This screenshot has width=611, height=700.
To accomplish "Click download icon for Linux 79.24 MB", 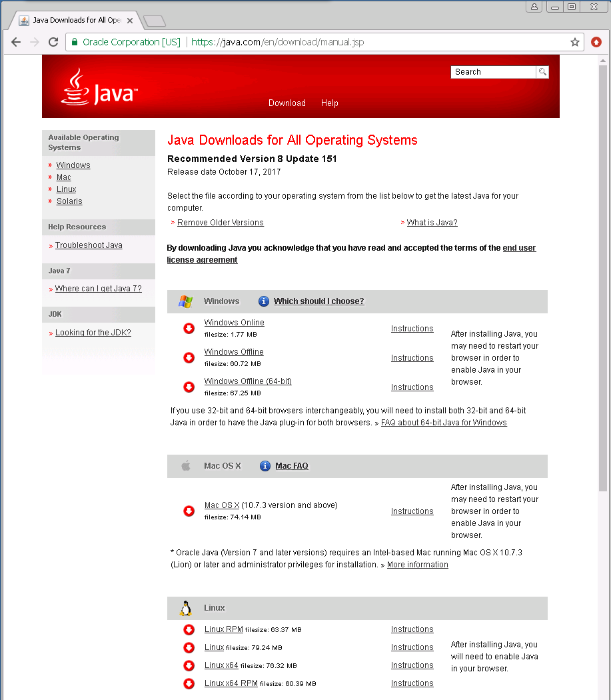I will (x=189, y=647).
